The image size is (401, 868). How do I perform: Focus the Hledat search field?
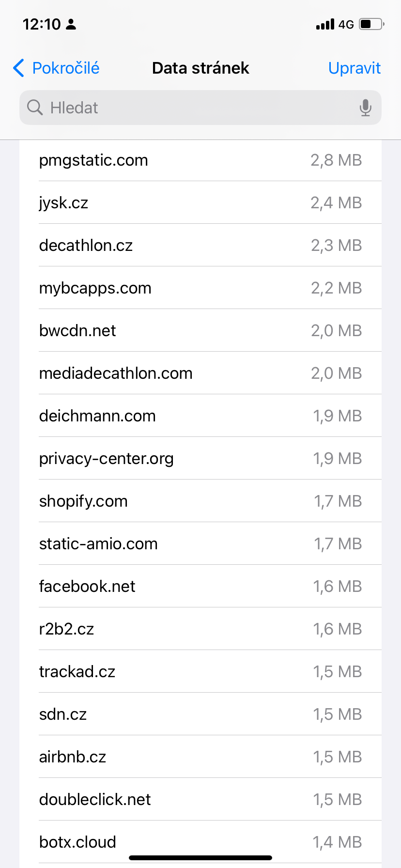pos(194,108)
